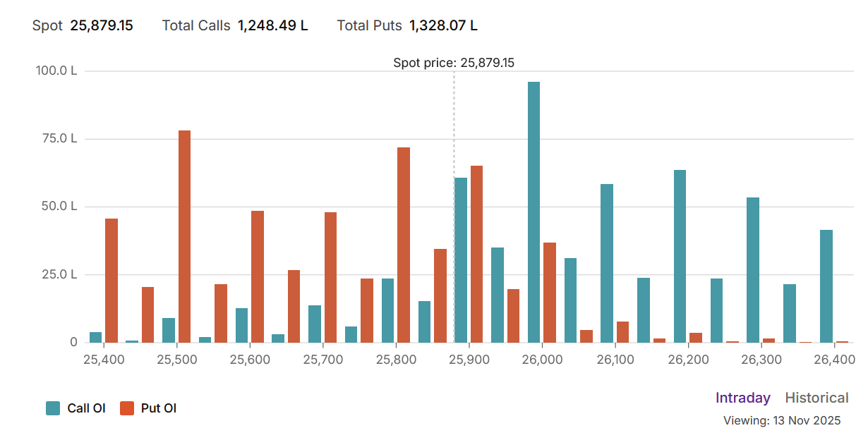Viewport: 868px width, 440px height.
Task: Toggle the Call OI legend swatch
Action: [53, 408]
